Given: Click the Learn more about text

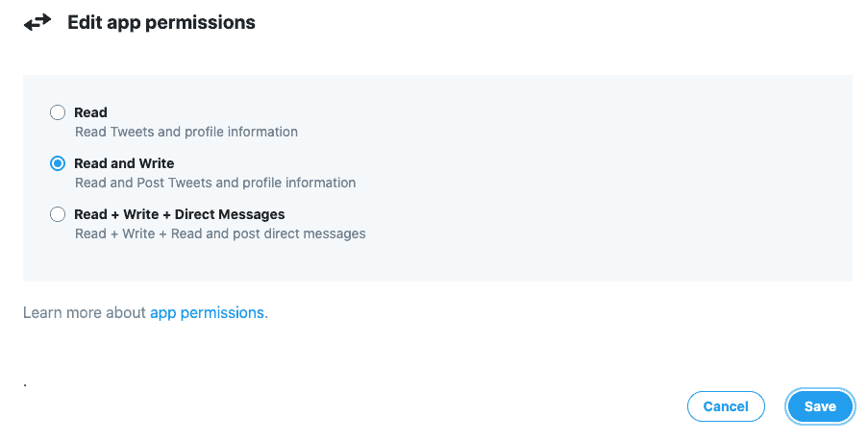Looking at the screenshot, I should 85,312.
